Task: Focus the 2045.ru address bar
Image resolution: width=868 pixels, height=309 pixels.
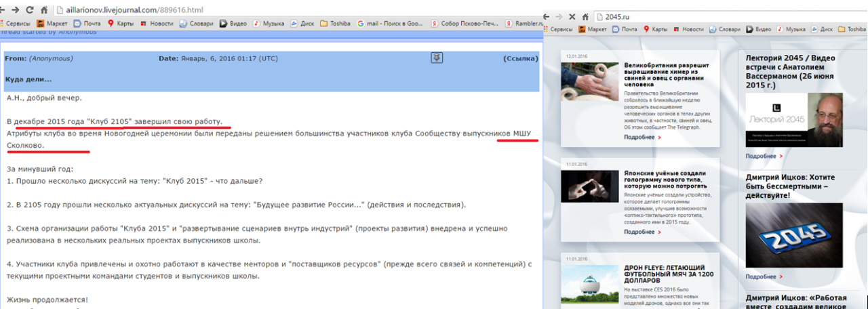Action: 731,16
